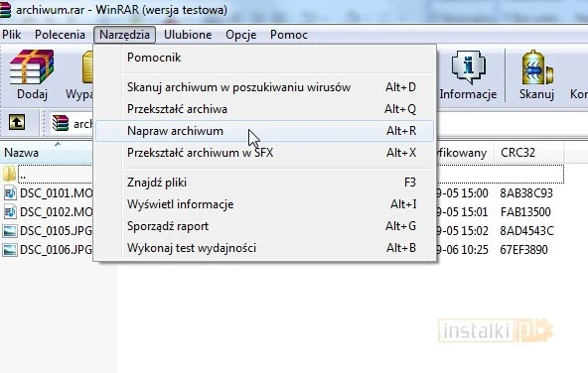The height and width of the screenshot is (373, 588).
Task: Choose Wykonaj test wydajności
Action: [265, 248]
